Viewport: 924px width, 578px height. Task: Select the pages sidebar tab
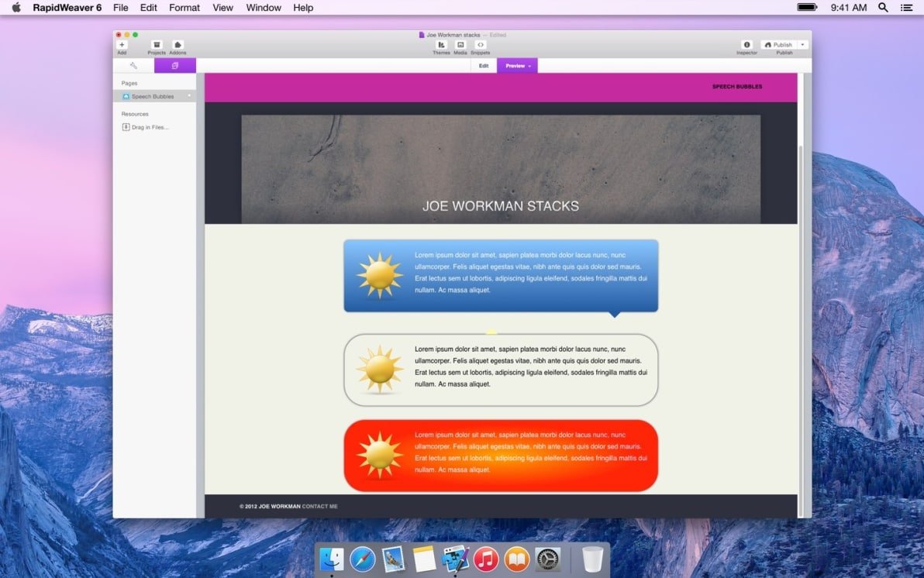pos(175,66)
